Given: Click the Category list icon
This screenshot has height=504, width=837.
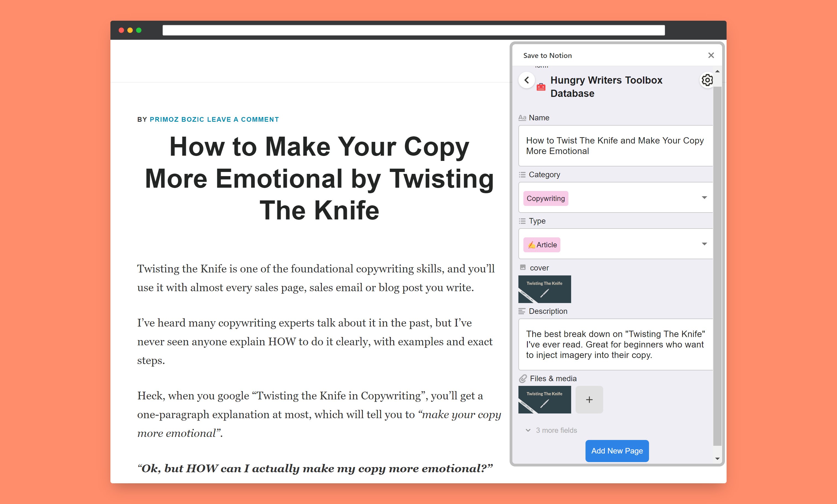Looking at the screenshot, I should 522,174.
